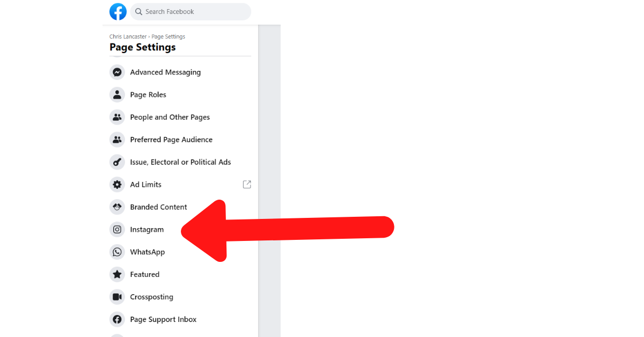Click the Ad Limits gear icon
This screenshot has width=644, height=337.
pyautogui.click(x=117, y=185)
